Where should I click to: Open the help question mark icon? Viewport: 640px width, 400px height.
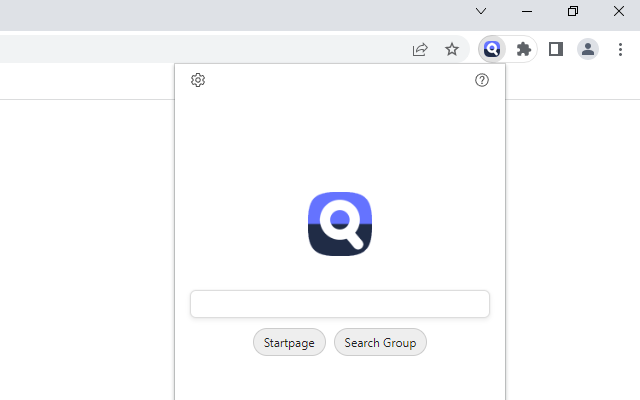tap(482, 80)
